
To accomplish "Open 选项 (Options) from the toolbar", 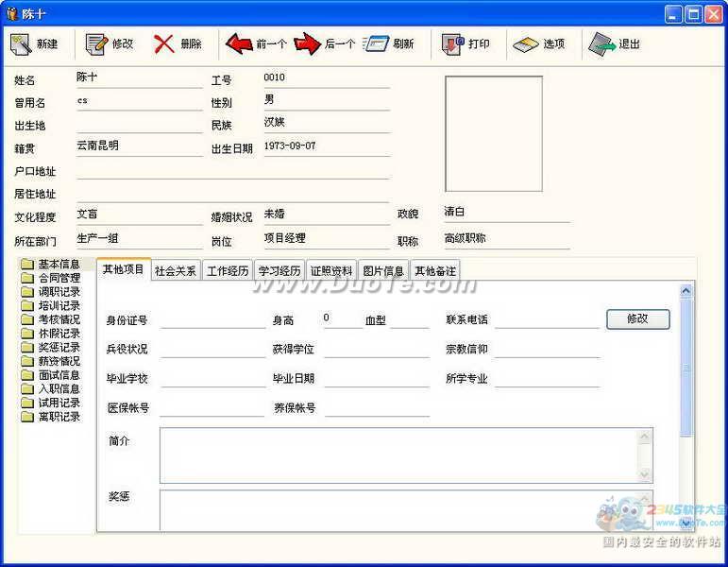I will click(x=526, y=43).
